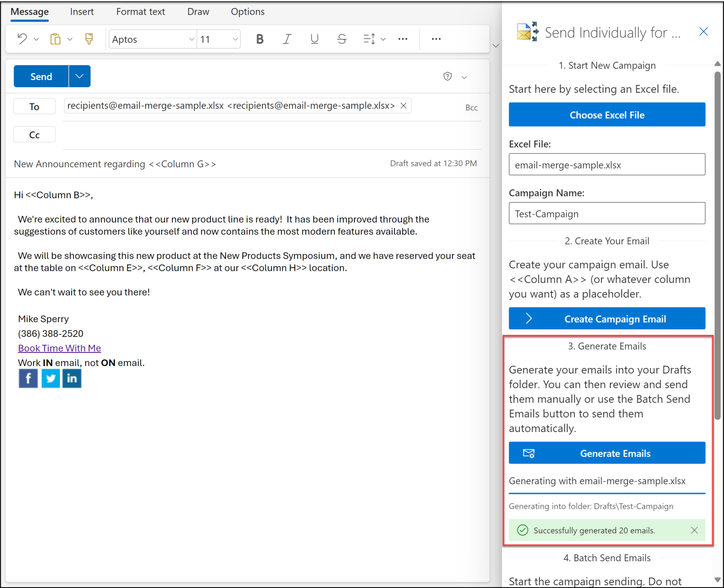Click Book Time With Me link
Image resolution: width=724 pixels, height=588 pixels.
pos(59,348)
